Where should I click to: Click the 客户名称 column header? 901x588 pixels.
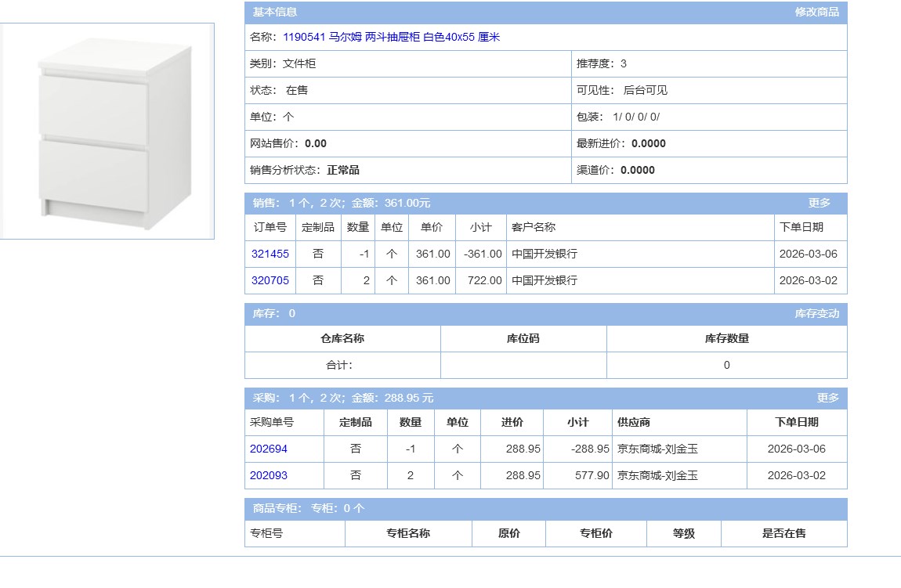[x=534, y=227]
